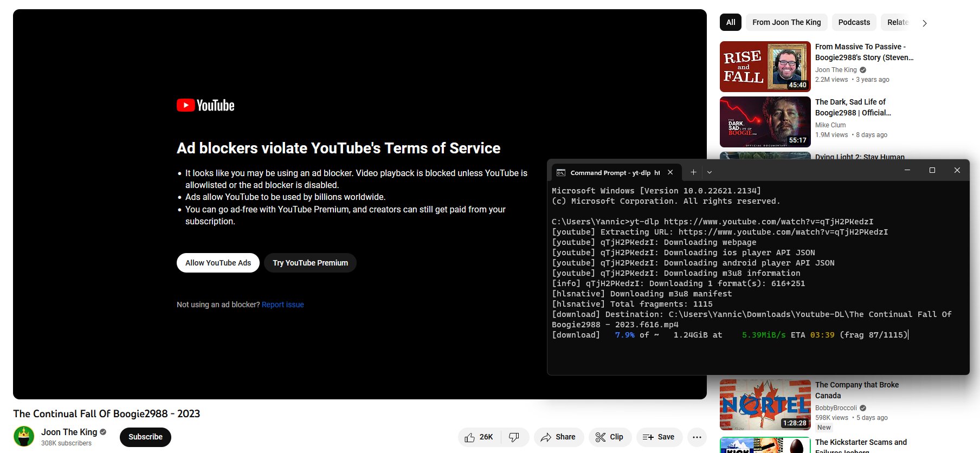This screenshot has height=453, width=980.
Task: Minimize the Command Prompt window
Action: point(907,170)
